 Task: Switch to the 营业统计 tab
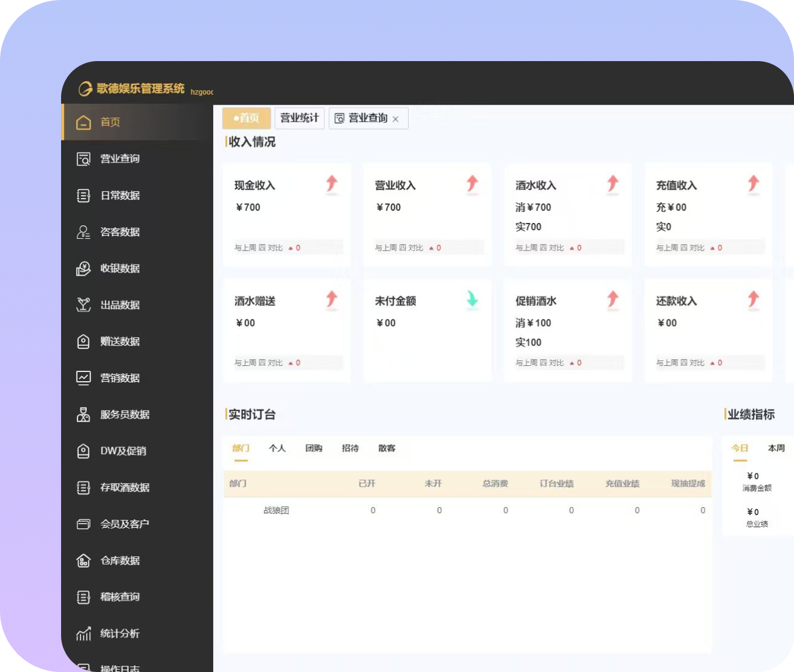pos(299,118)
